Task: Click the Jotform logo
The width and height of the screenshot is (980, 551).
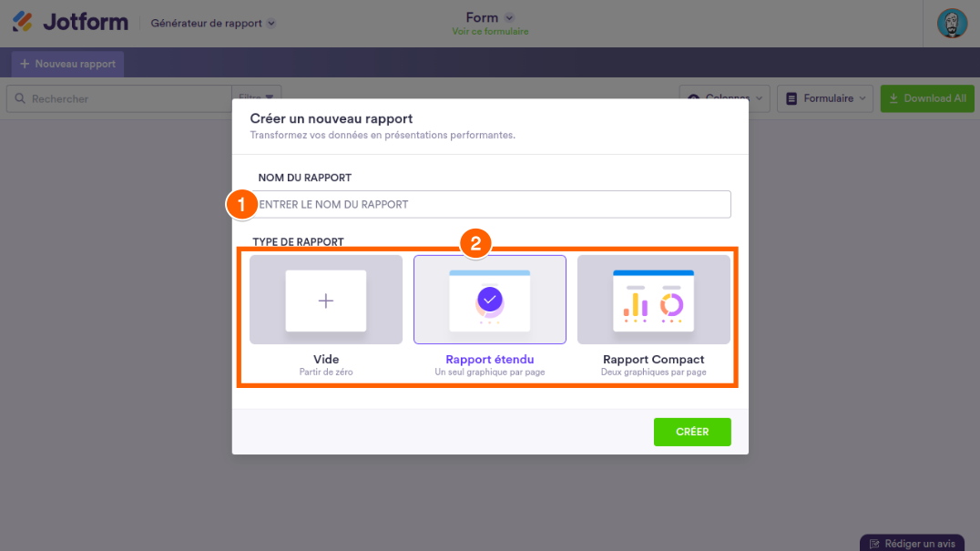Action: [x=70, y=23]
